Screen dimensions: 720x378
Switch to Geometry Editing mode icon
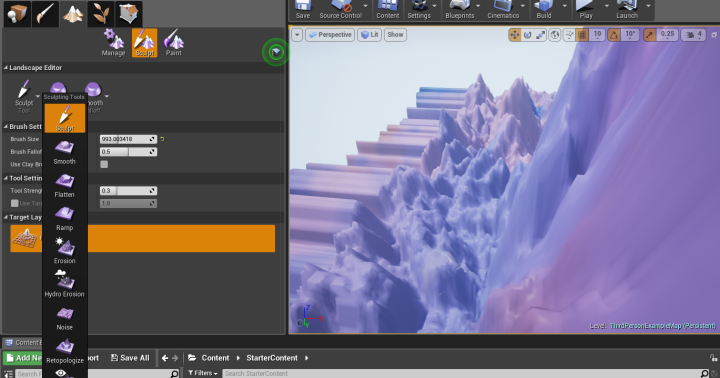pyautogui.click(x=129, y=13)
